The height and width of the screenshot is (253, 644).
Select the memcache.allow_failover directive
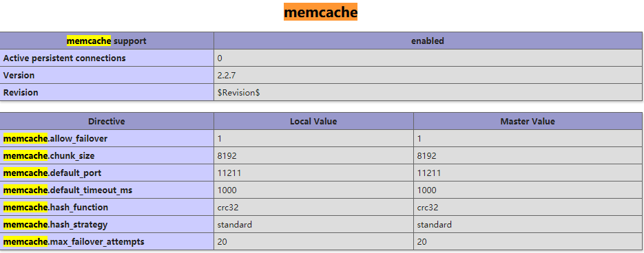[55, 139]
